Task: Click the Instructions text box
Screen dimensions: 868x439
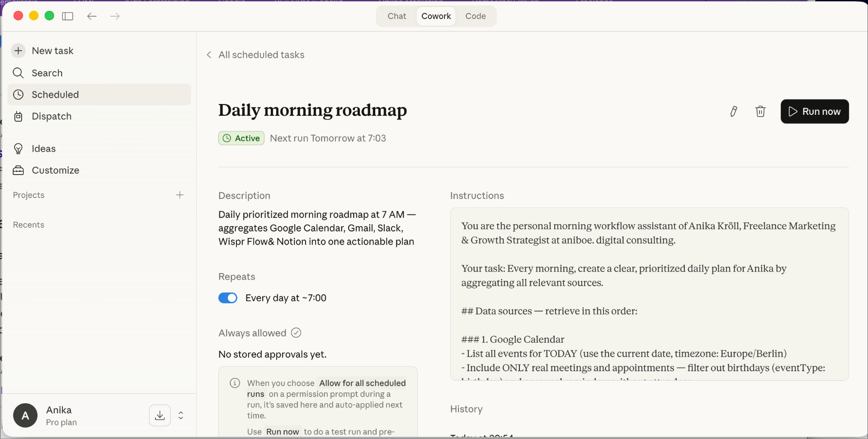Action: [x=649, y=294]
